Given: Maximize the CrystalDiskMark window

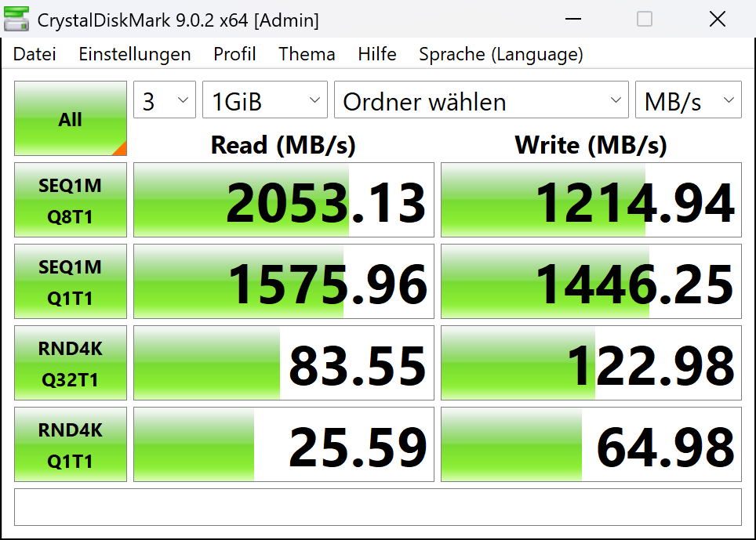Looking at the screenshot, I should point(644,20).
